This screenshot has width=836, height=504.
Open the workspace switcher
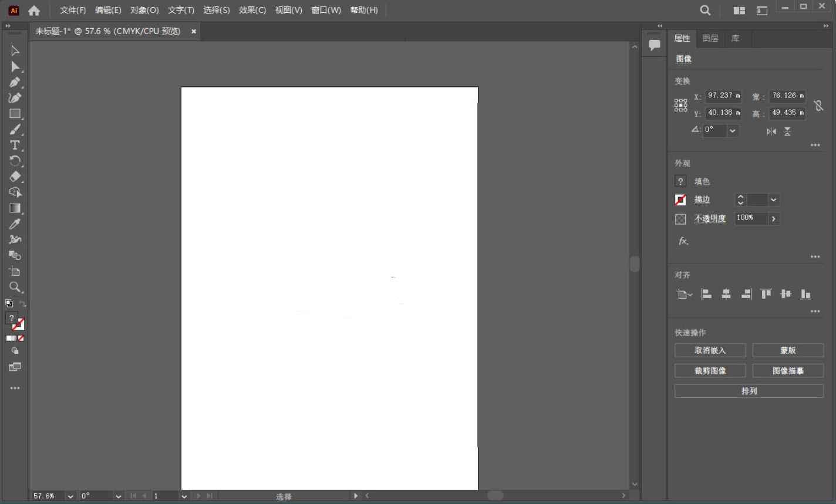[762, 11]
